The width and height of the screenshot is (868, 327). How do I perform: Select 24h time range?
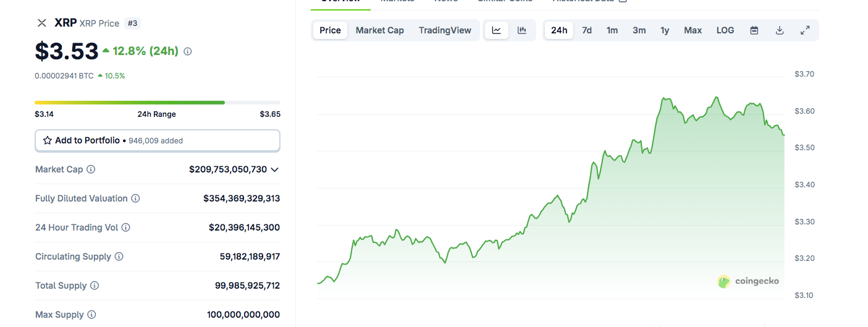(559, 30)
